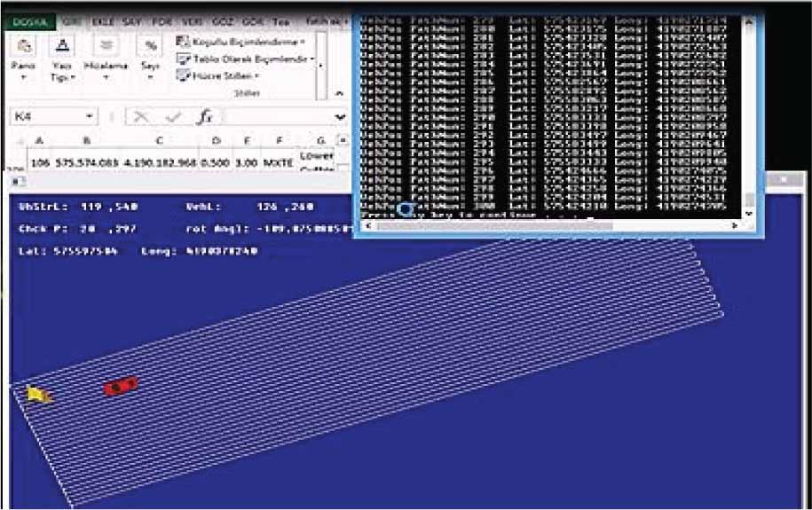The width and height of the screenshot is (812, 510).
Task: Click the Hizalama alignment icon
Action: click(x=106, y=46)
